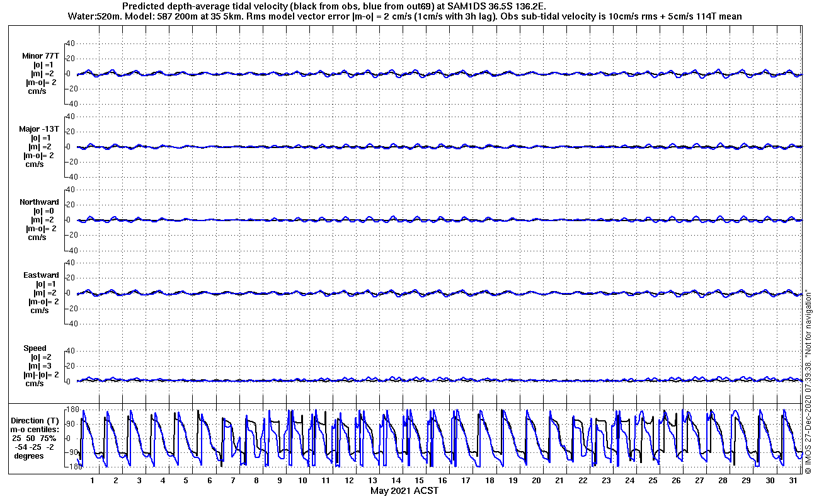Select the "Major -13T" panel label
819x504 pixels.
(40, 129)
